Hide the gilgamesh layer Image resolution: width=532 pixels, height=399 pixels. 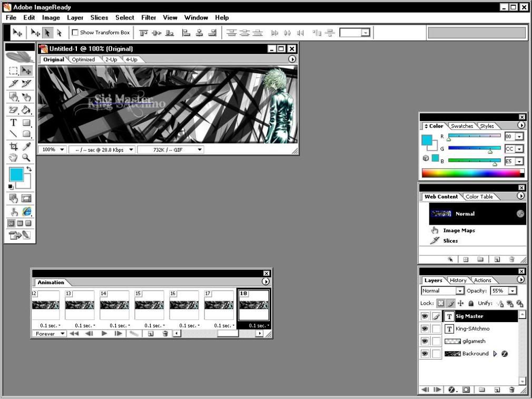pyautogui.click(x=425, y=341)
